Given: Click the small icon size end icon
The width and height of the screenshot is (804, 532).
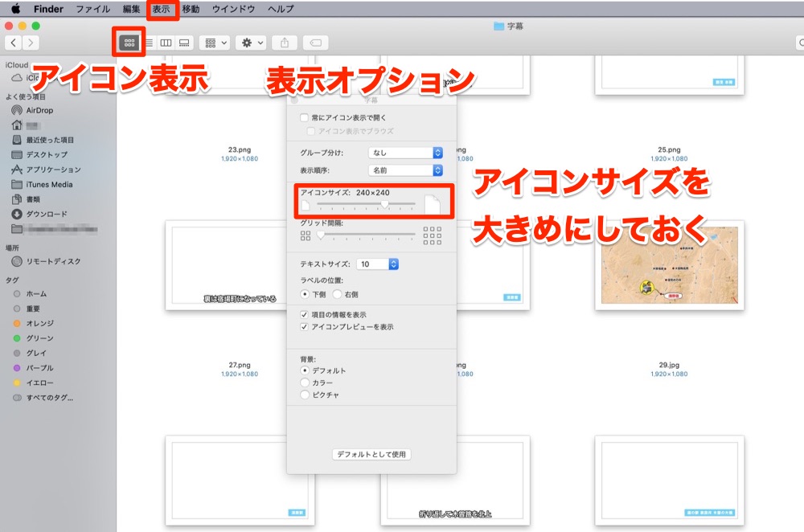Looking at the screenshot, I should [306, 206].
